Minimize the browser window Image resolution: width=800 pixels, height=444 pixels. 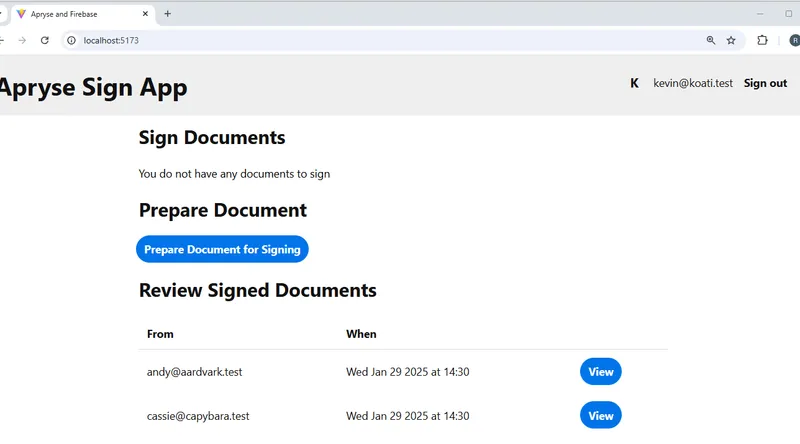point(760,14)
